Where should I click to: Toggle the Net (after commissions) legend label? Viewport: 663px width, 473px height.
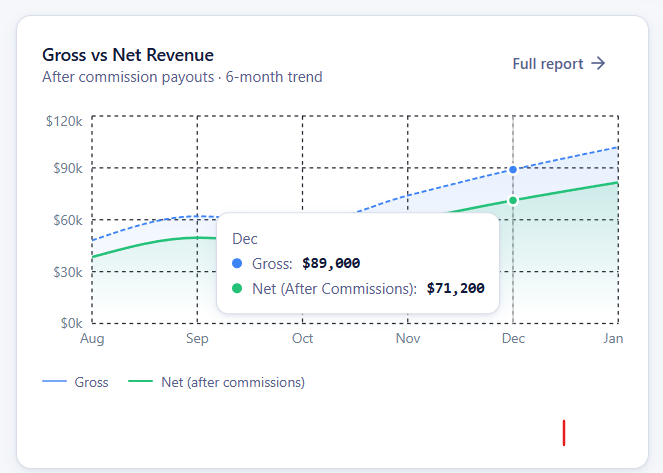click(232, 382)
